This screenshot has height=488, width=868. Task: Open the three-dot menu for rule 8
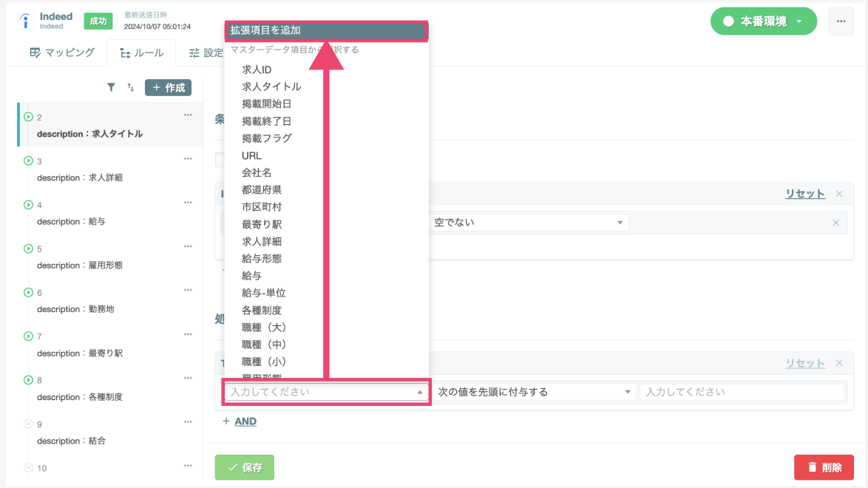pyautogui.click(x=189, y=379)
